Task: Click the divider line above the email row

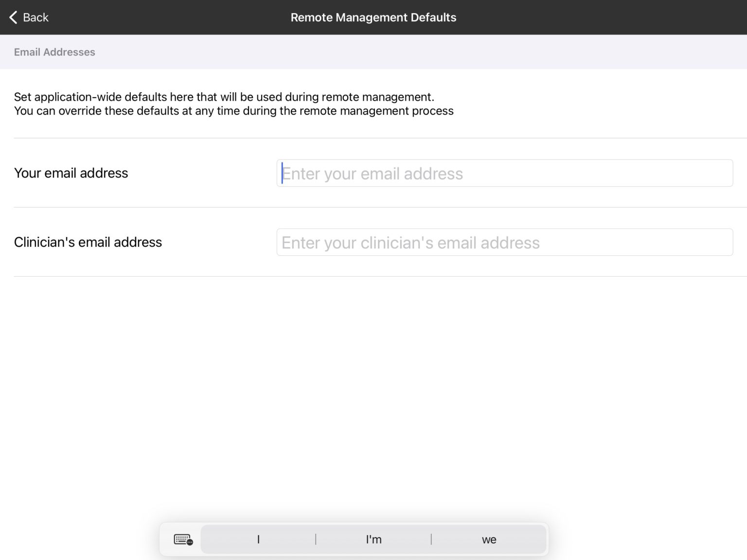Action: tap(380, 138)
